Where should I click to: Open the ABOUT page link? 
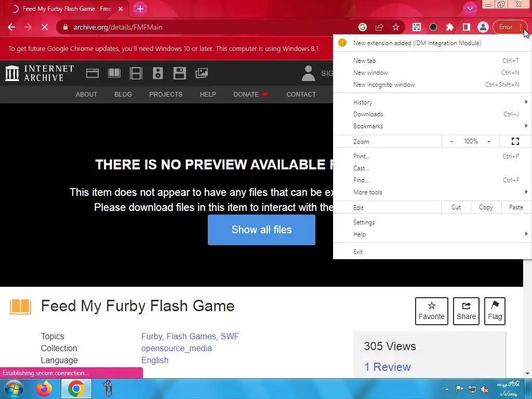point(87,95)
